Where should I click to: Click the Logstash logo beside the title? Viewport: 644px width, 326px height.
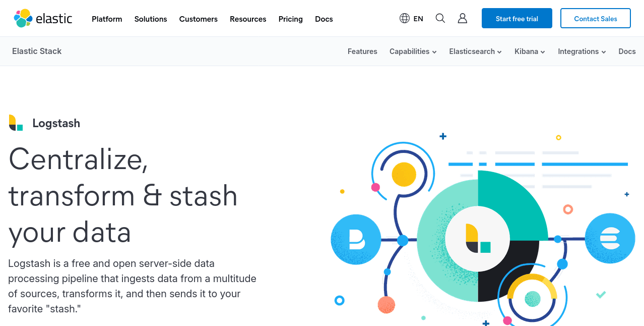(16, 123)
